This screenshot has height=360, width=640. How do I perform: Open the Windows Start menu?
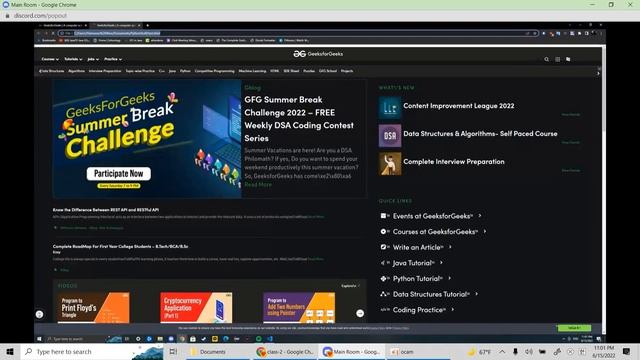10,351
